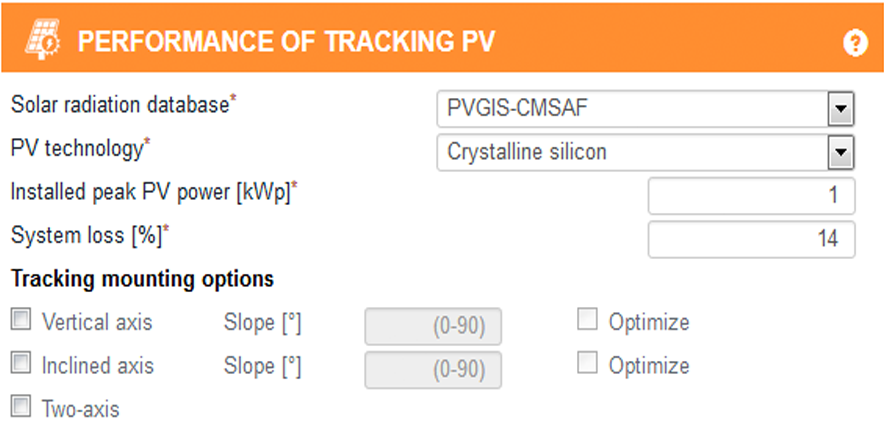Image resolution: width=884 pixels, height=426 pixels.
Task: Click the Performance of Tracking PV title
Action: pyautogui.click(x=286, y=42)
